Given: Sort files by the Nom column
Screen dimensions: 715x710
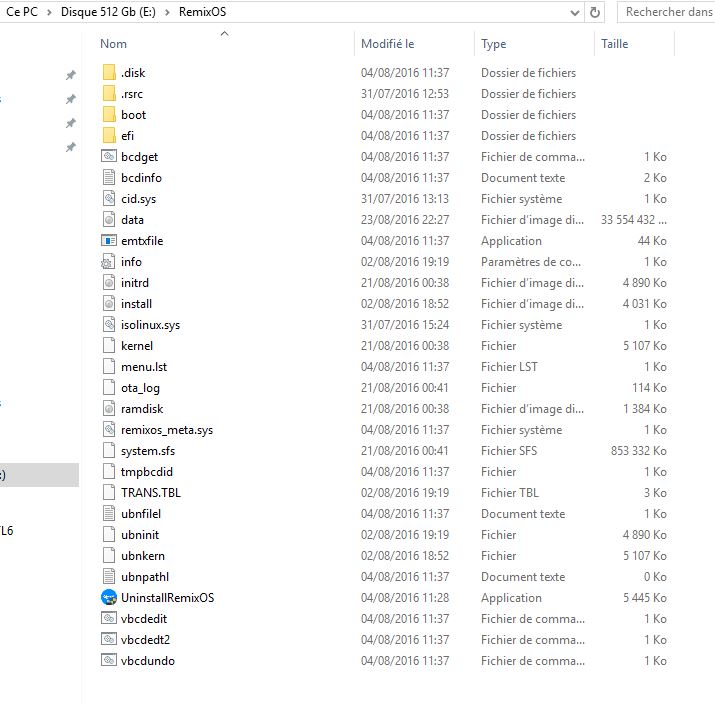Looking at the screenshot, I should (x=113, y=44).
